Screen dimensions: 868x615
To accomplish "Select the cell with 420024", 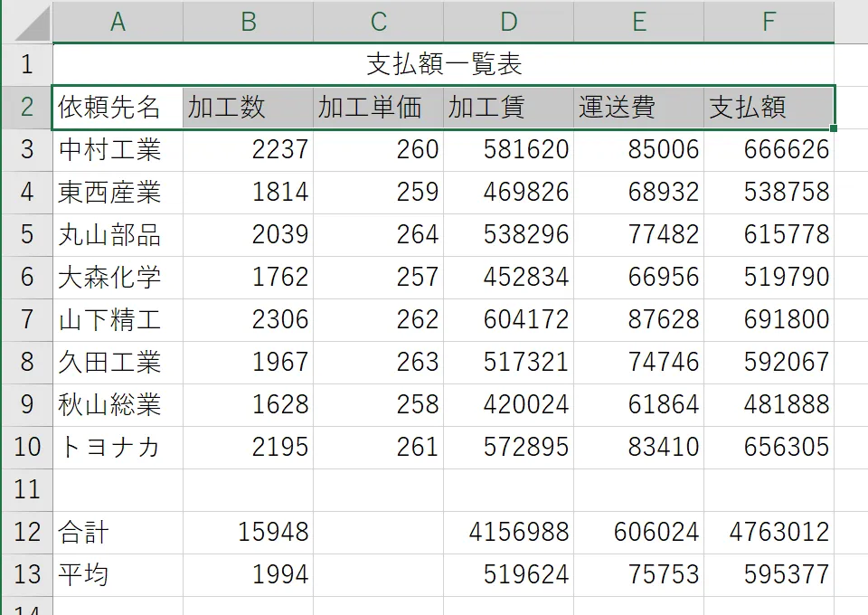I will point(508,404).
